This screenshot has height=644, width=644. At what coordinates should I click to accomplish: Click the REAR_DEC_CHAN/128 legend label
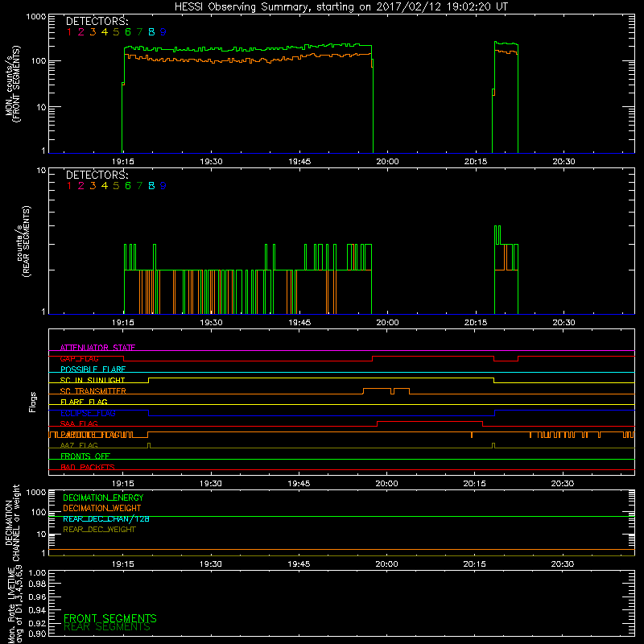tap(106, 519)
